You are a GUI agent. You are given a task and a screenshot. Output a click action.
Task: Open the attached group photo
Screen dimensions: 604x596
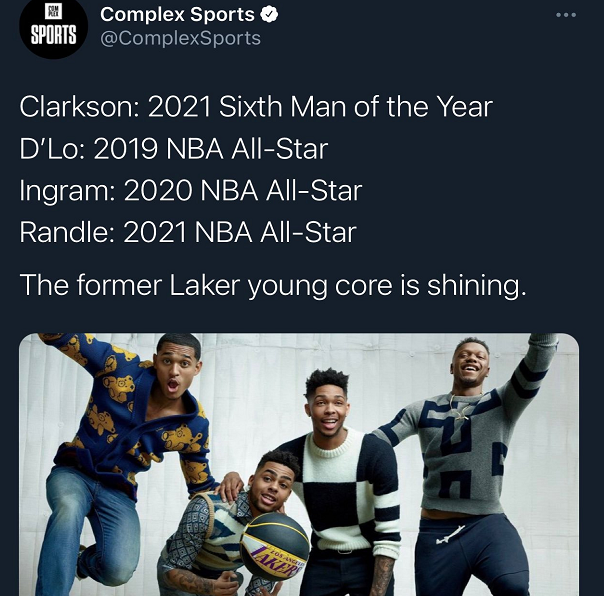point(299,464)
